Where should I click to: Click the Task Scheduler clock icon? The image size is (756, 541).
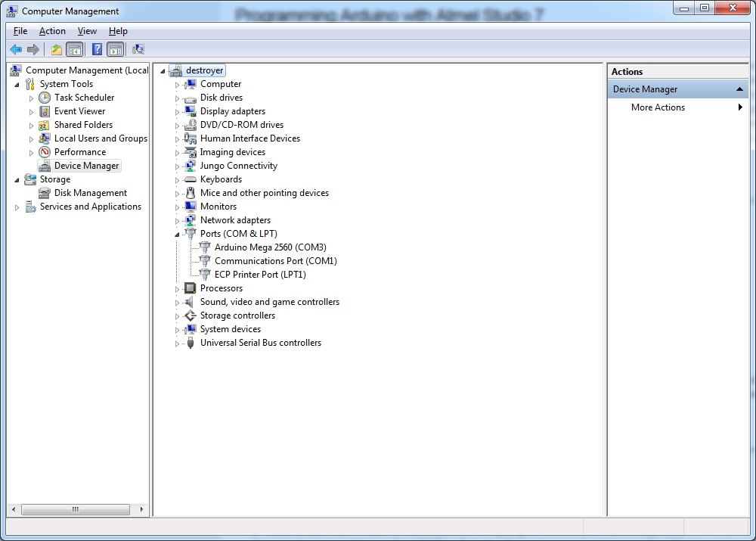pyautogui.click(x=45, y=98)
